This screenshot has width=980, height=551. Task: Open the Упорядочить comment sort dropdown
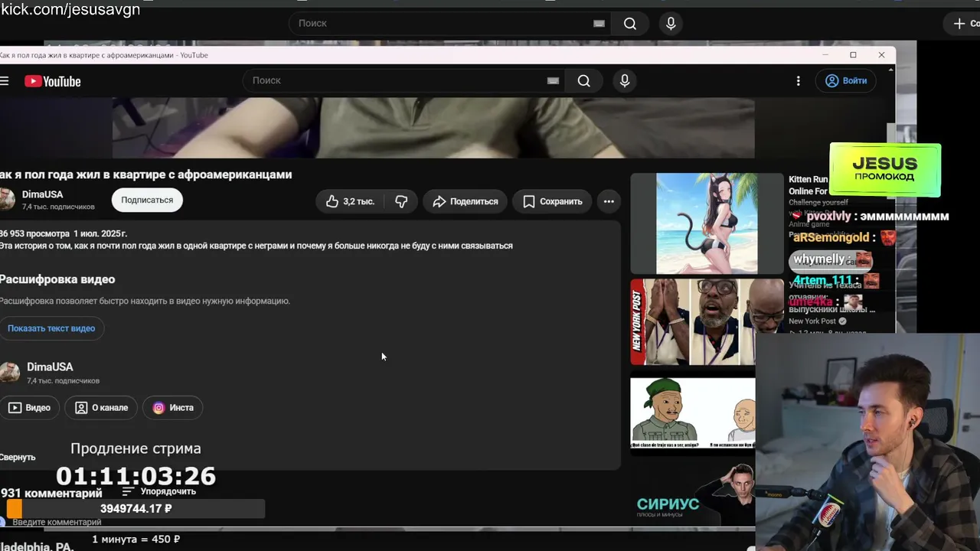click(159, 491)
